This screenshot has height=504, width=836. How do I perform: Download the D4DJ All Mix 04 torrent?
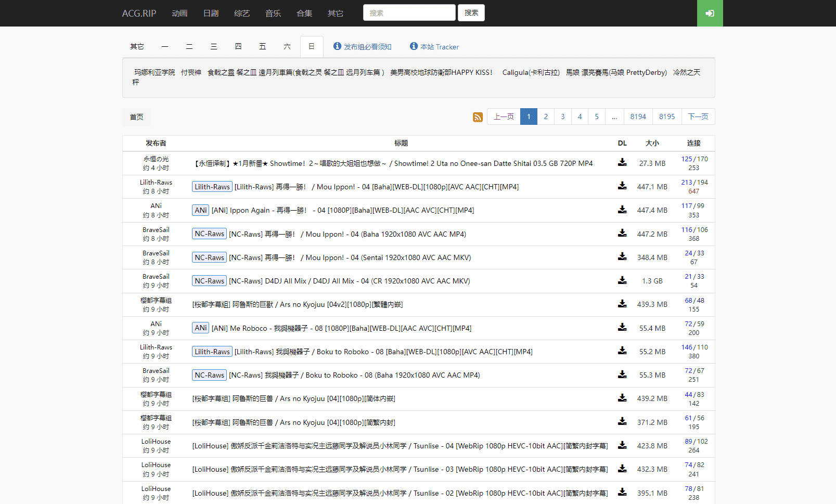[x=622, y=281]
